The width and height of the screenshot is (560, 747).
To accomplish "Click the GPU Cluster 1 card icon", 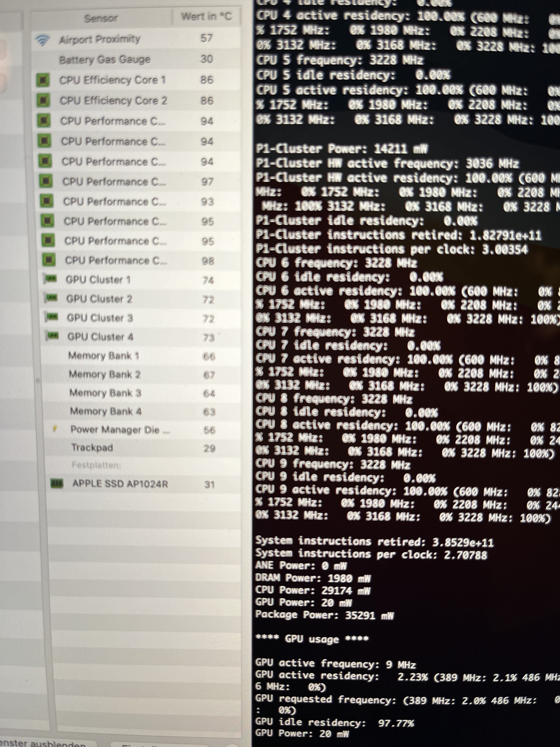I will coord(51,279).
